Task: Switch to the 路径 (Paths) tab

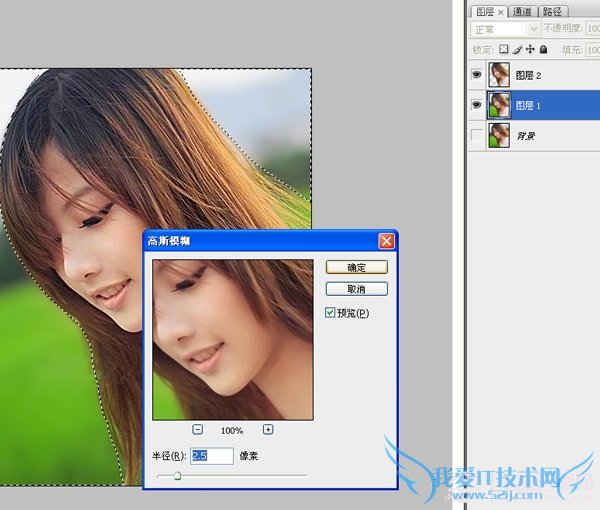Action: tap(553, 11)
